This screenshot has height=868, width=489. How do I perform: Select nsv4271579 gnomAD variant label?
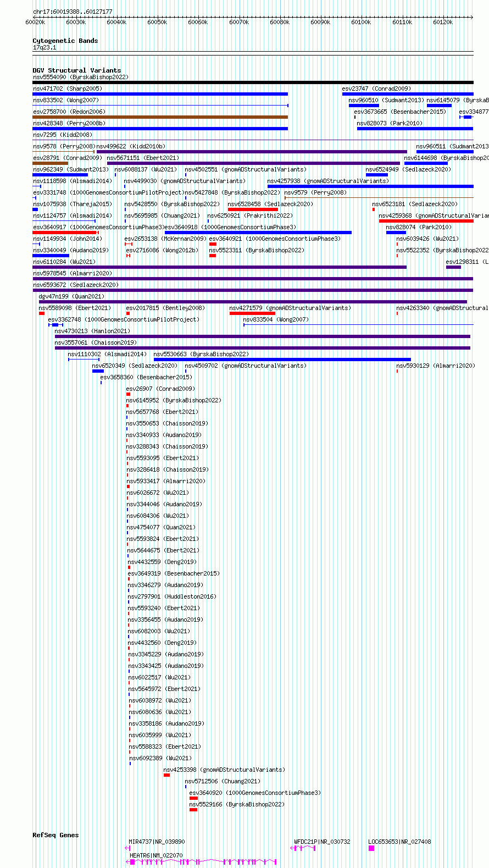(290, 308)
